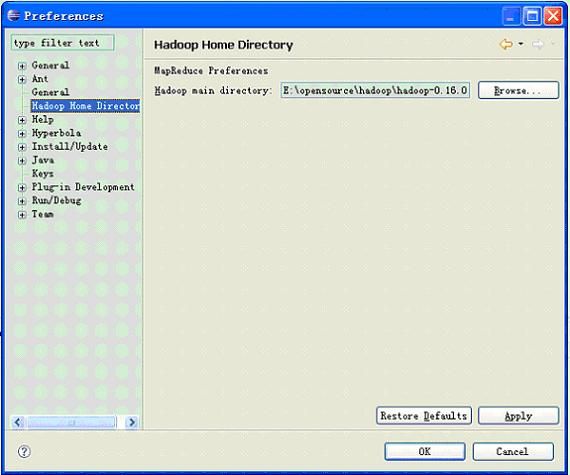Click the Restore Defaults button
570x475 pixels.
pos(424,415)
